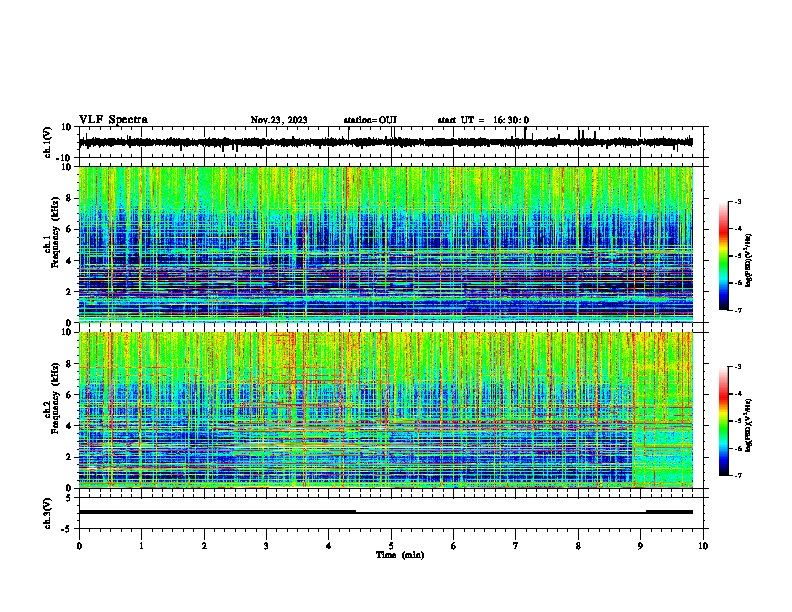The height and width of the screenshot is (612, 792).
Task: Click the ch.1 color scale log(PSD) unit label
Action: click(748, 260)
